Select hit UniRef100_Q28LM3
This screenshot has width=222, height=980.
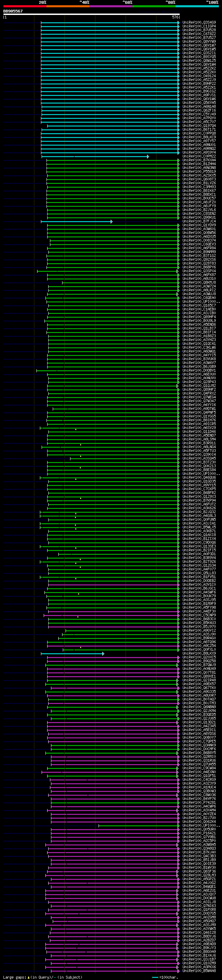coord(199,875)
